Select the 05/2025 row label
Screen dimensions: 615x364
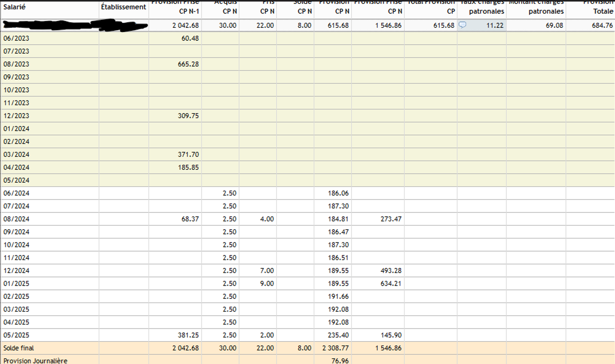[16, 335]
